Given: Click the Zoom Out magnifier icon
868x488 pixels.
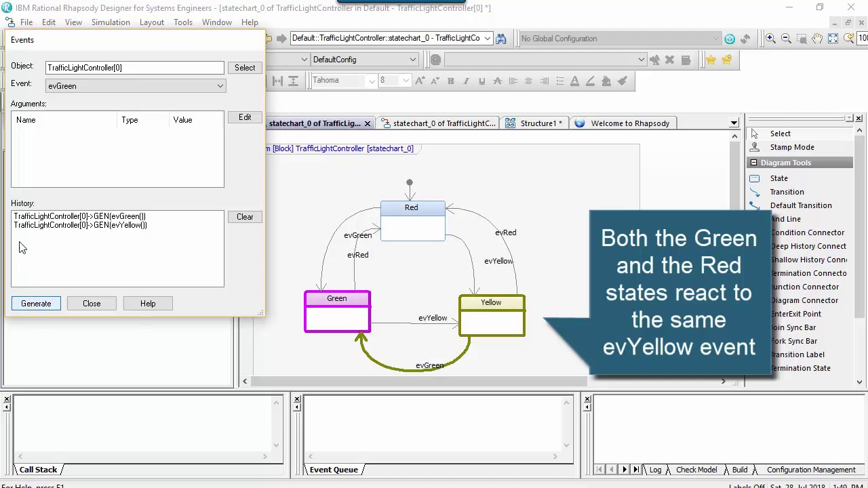Looking at the screenshot, I should [x=786, y=39].
